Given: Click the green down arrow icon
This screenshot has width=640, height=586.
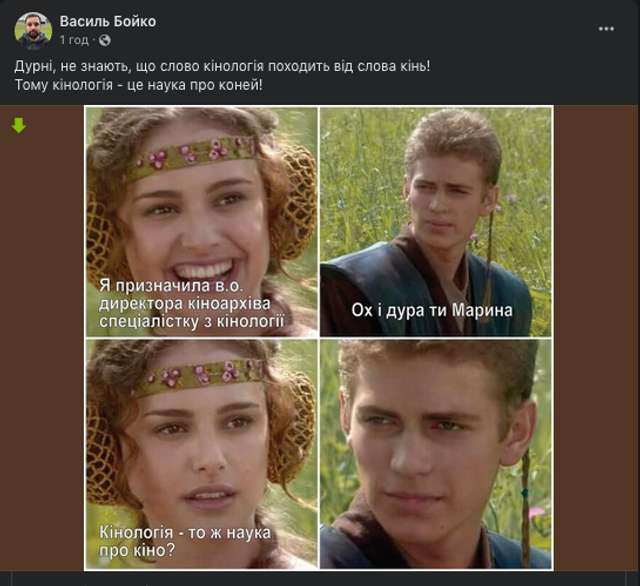Looking at the screenshot, I should click(18, 125).
